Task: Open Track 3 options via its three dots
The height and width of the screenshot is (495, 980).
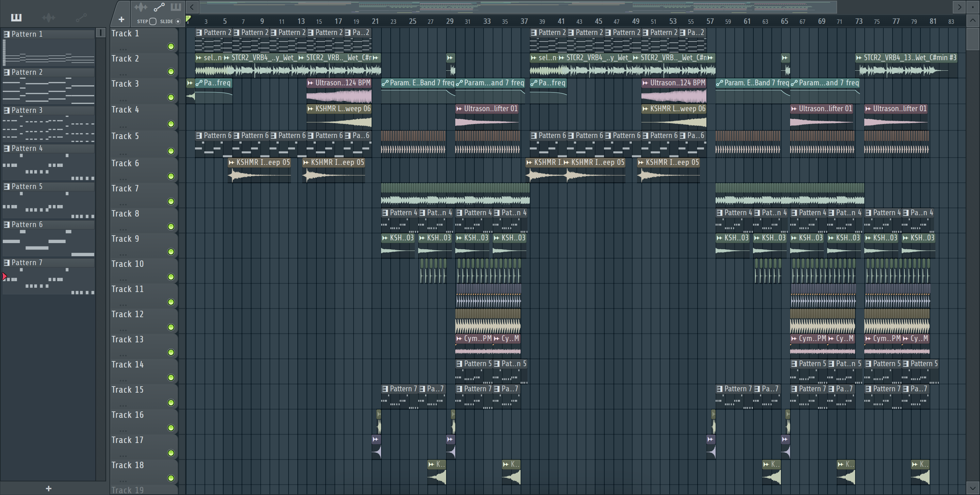Action: click(x=122, y=100)
